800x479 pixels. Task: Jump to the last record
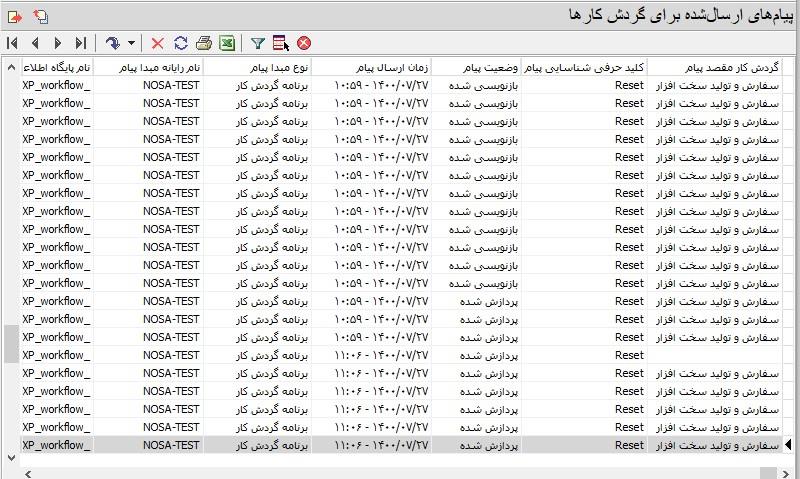81,43
